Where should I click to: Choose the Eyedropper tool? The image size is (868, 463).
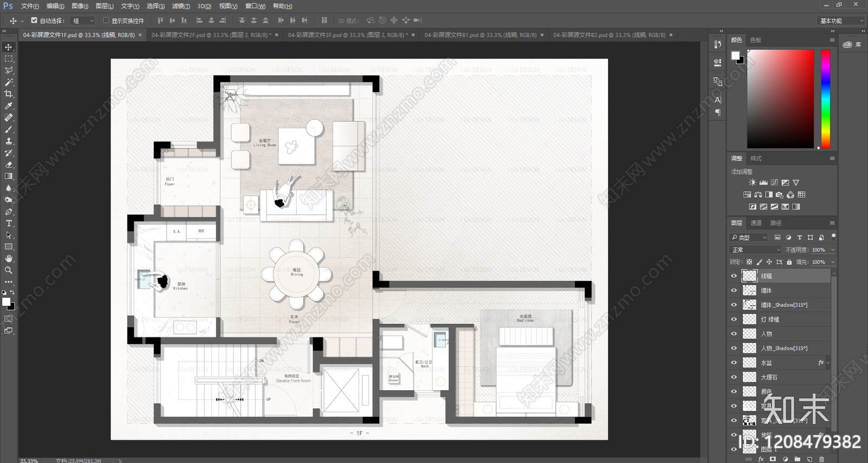pos(9,106)
